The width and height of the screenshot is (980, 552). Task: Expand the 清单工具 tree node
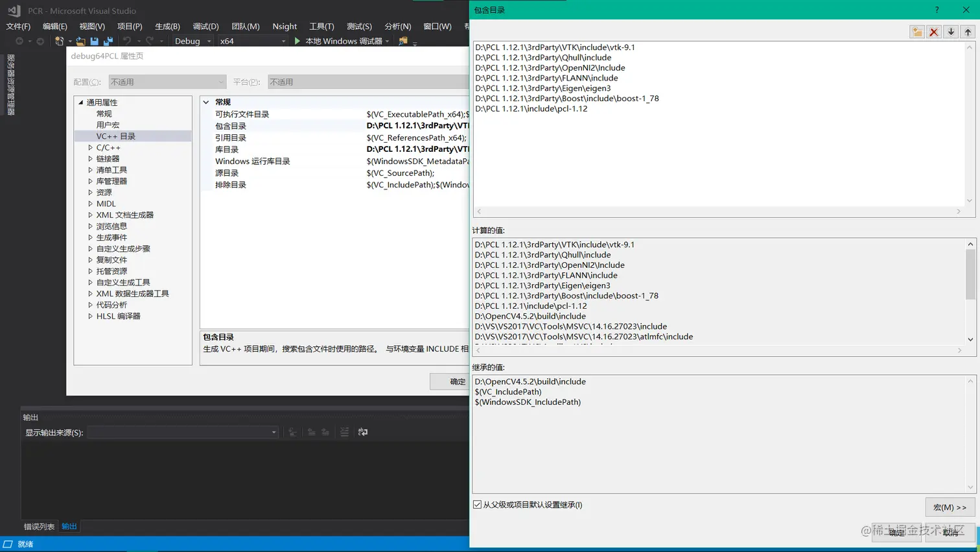pos(90,170)
